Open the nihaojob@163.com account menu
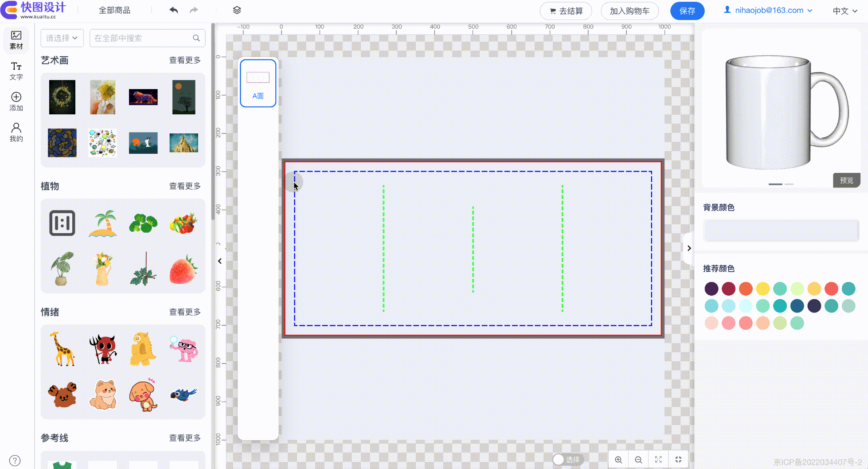This screenshot has height=469, width=868. [x=768, y=10]
